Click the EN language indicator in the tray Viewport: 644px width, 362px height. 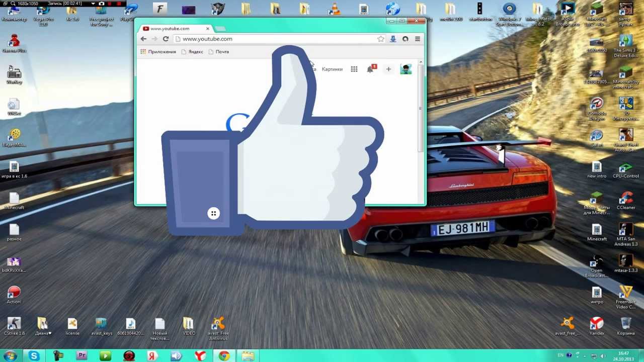coord(560,355)
